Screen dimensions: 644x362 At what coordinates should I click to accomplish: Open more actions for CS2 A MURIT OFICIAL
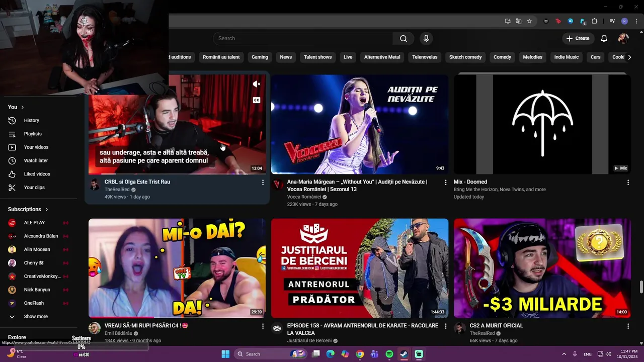tap(628, 326)
